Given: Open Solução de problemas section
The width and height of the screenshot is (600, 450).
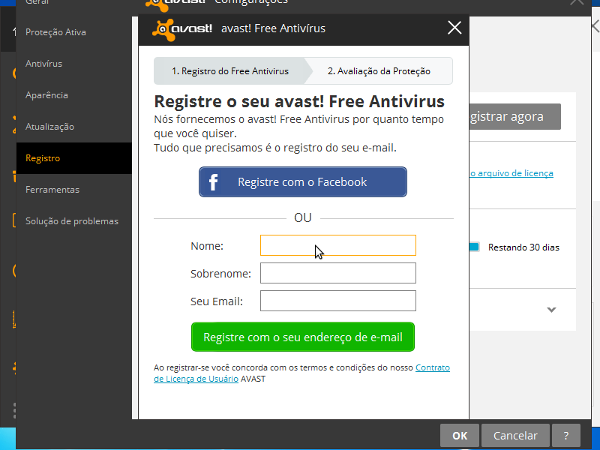Looking at the screenshot, I should (x=74, y=221).
